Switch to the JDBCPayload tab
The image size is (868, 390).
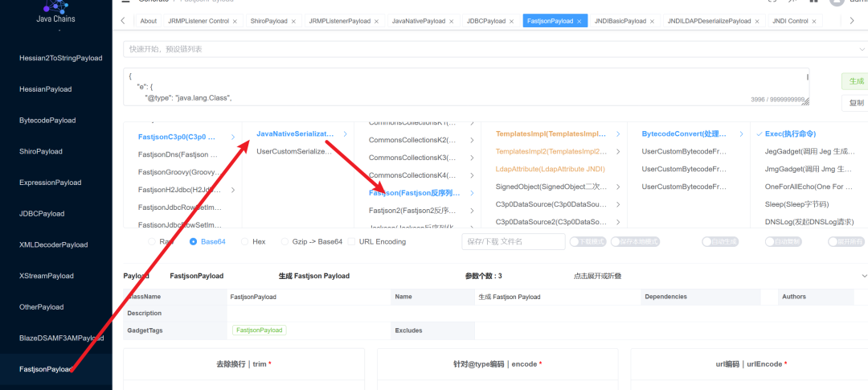[486, 21]
